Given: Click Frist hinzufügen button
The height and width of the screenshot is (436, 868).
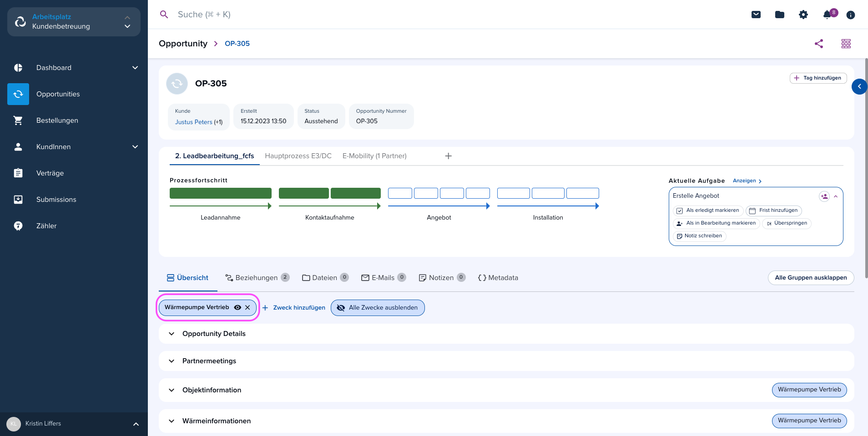Looking at the screenshot, I should tap(774, 210).
